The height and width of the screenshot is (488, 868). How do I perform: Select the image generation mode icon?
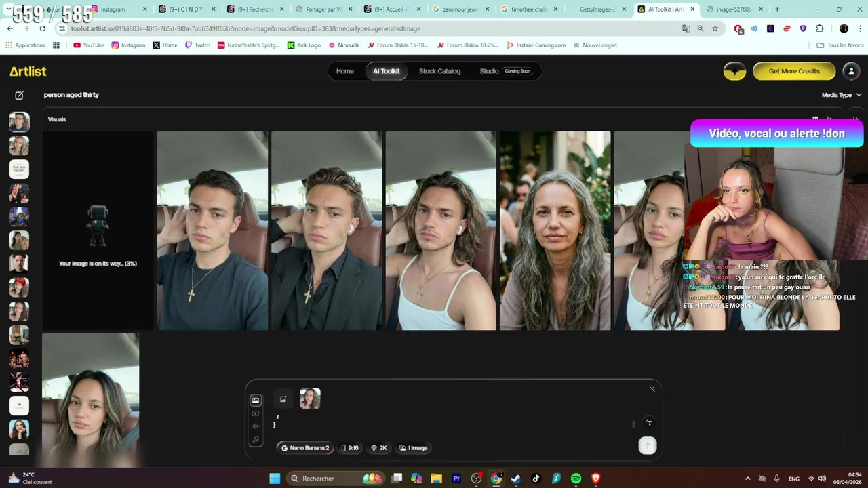(256, 401)
